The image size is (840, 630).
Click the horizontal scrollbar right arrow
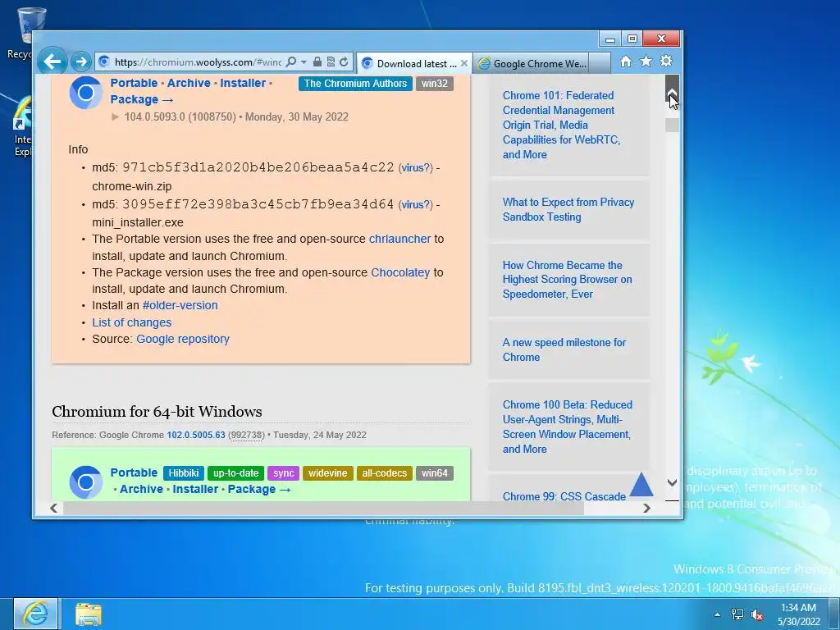click(646, 508)
